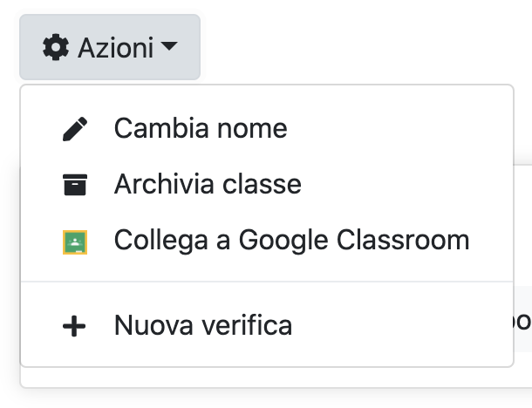Open Collega a Google Classroom option
532x408 pixels.
(267, 241)
